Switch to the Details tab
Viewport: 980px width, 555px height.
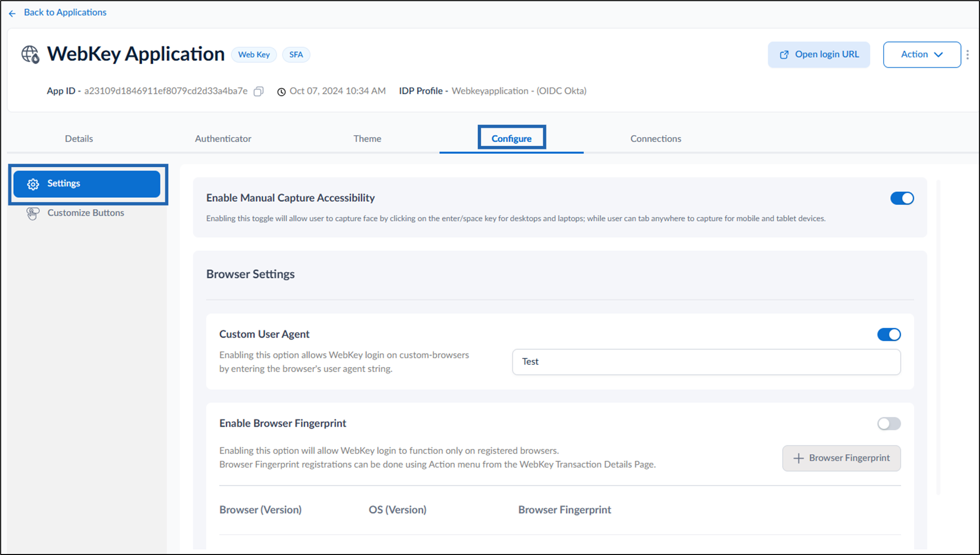tap(79, 139)
